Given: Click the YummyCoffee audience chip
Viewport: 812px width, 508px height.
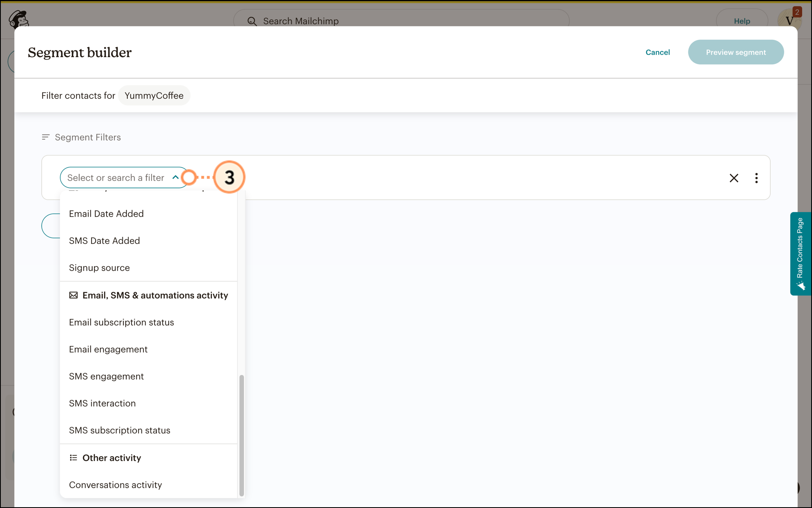Looking at the screenshot, I should click(154, 96).
